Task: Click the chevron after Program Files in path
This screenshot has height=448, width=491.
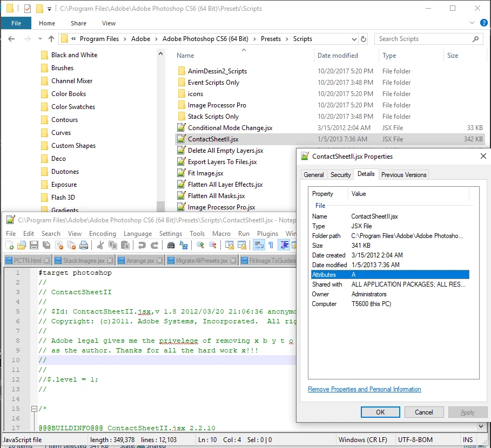Action: click(125, 39)
